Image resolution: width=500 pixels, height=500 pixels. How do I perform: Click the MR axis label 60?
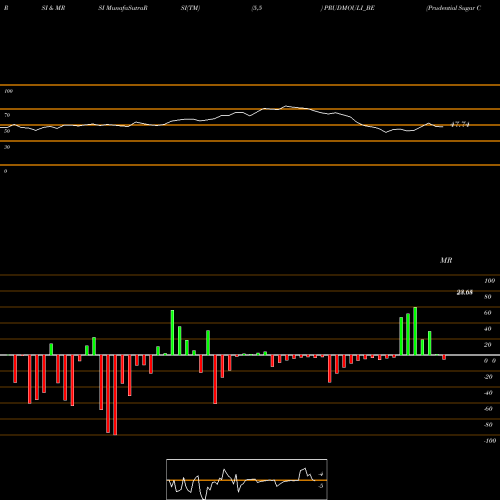point(487,313)
